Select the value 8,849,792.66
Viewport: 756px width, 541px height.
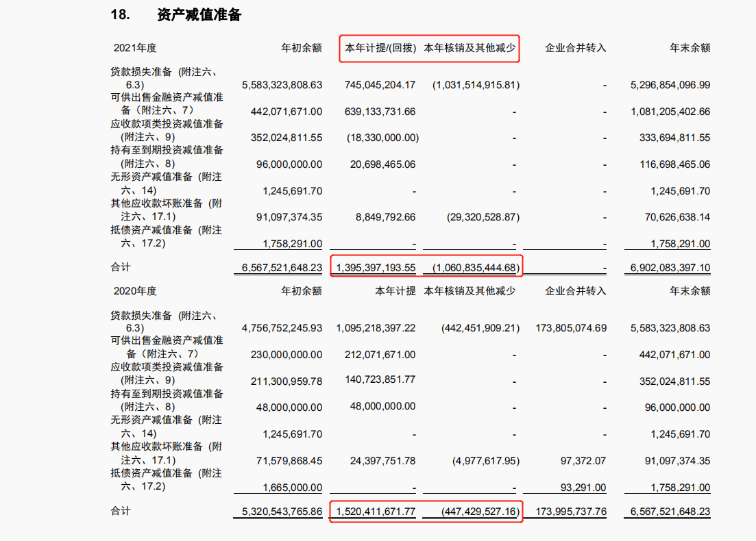pyautogui.click(x=386, y=217)
